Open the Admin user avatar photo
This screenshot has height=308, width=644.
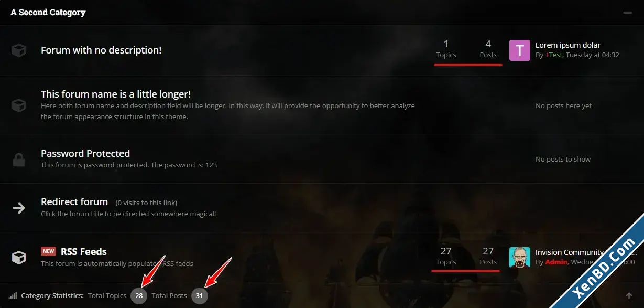click(x=520, y=257)
